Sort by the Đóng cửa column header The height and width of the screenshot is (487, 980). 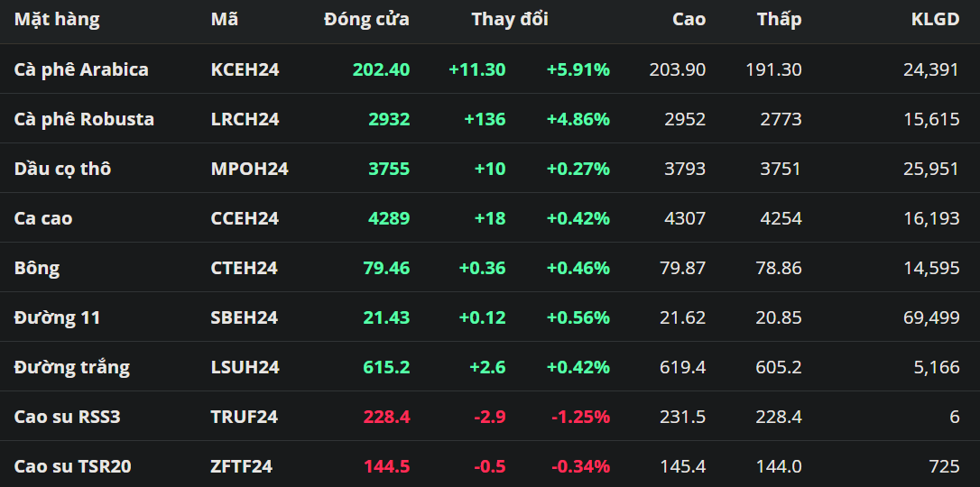[366, 19]
